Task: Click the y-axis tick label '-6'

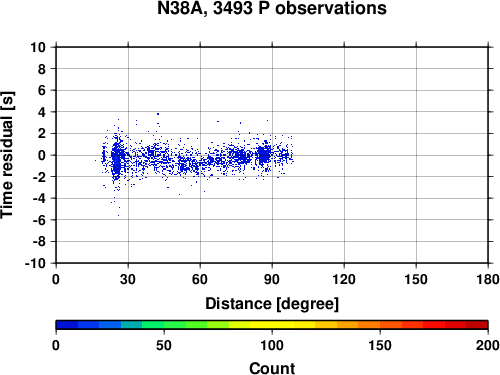Action: pos(39,220)
